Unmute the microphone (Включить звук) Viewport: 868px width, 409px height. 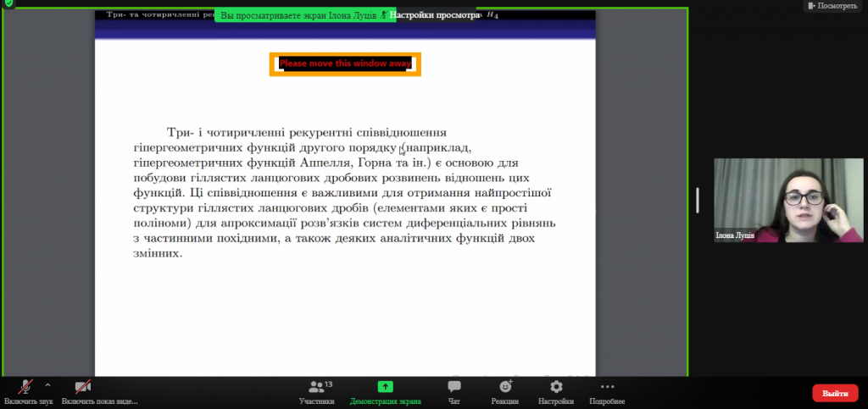25,388
